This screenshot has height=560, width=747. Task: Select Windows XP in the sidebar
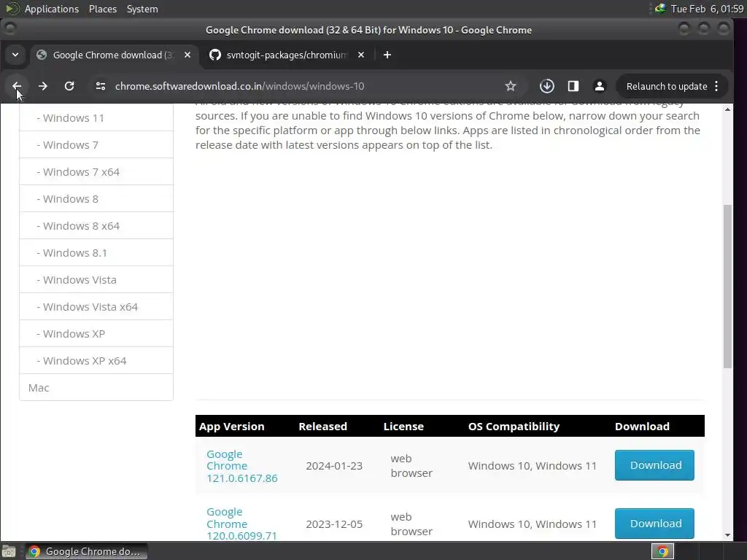tap(96, 334)
